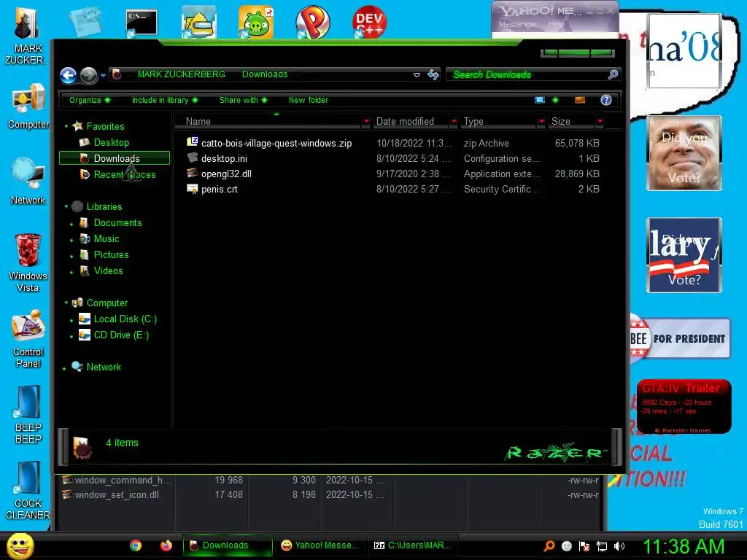
Task: Click the Start button smiley face
Action: [x=20, y=546]
